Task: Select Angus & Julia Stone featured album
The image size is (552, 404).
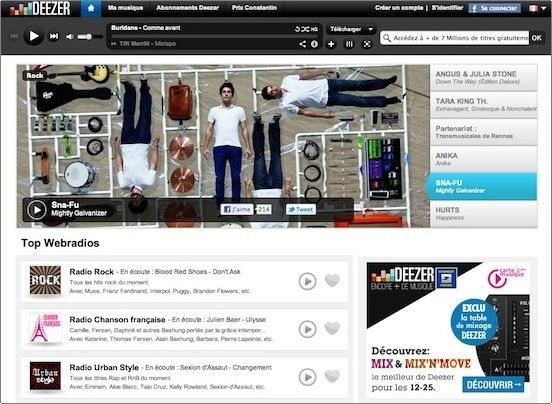Action: [x=484, y=77]
